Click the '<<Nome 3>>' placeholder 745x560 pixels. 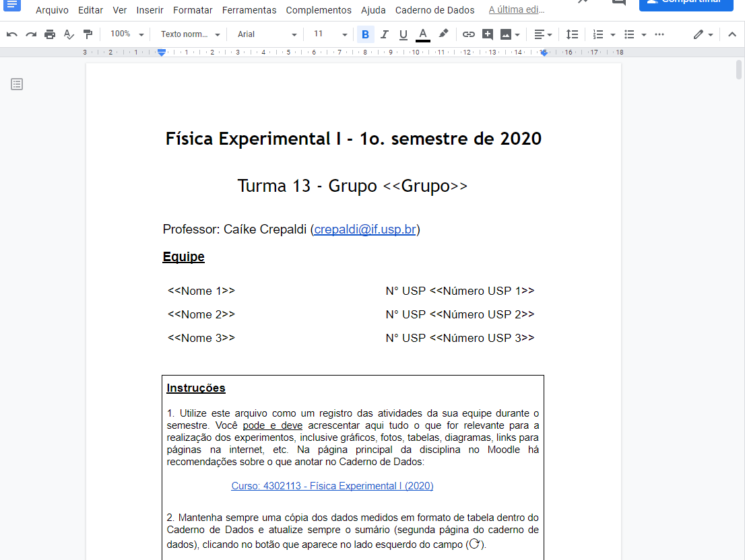pyautogui.click(x=201, y=339)
